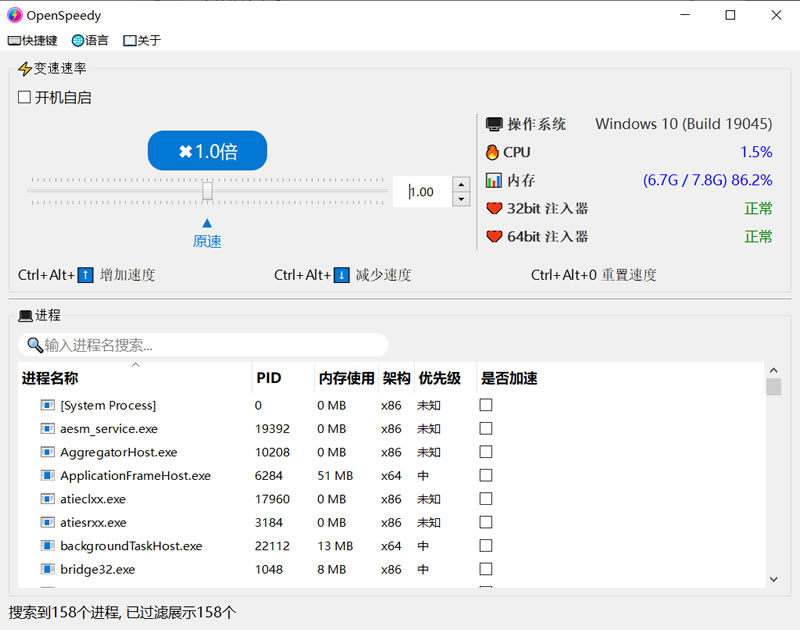
Task: Click PID value 19392
Action: (272, 429)
